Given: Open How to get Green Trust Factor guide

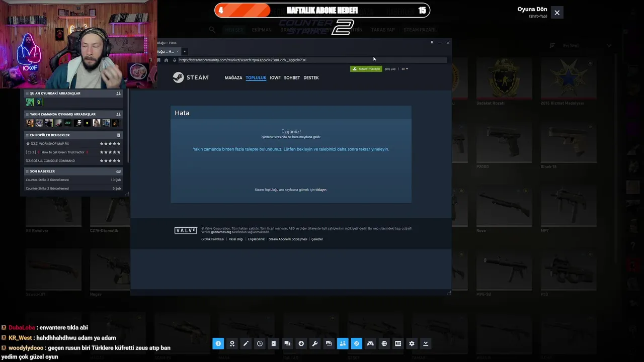Looking at the screenshot, I should [x=73, y=152].
